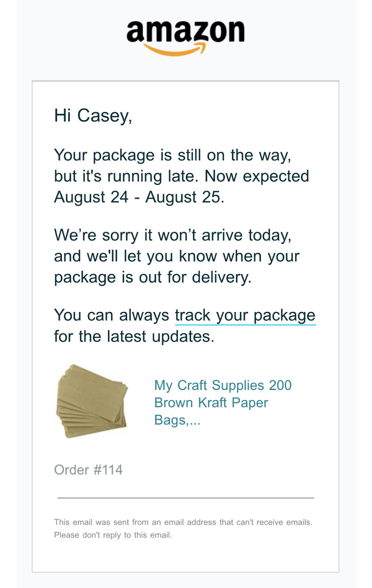Click the orange Amazon smile arrow
Screen dimensions: 372x588
[174, 49]
